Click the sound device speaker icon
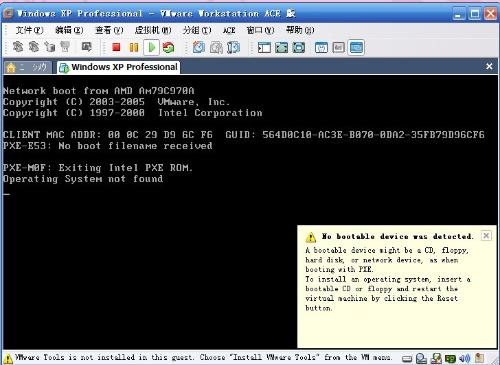This screenshot has height=365, width=500. coord(465,358)
